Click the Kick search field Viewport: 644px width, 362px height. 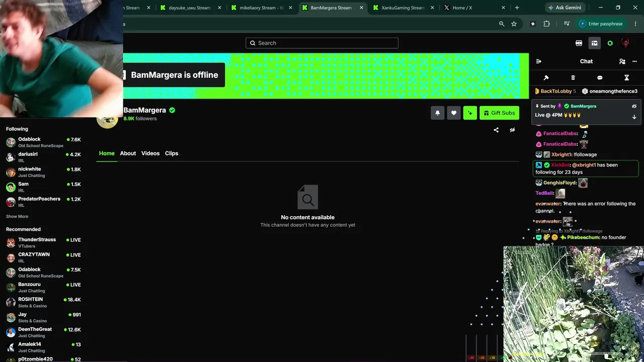pos(322,43)
